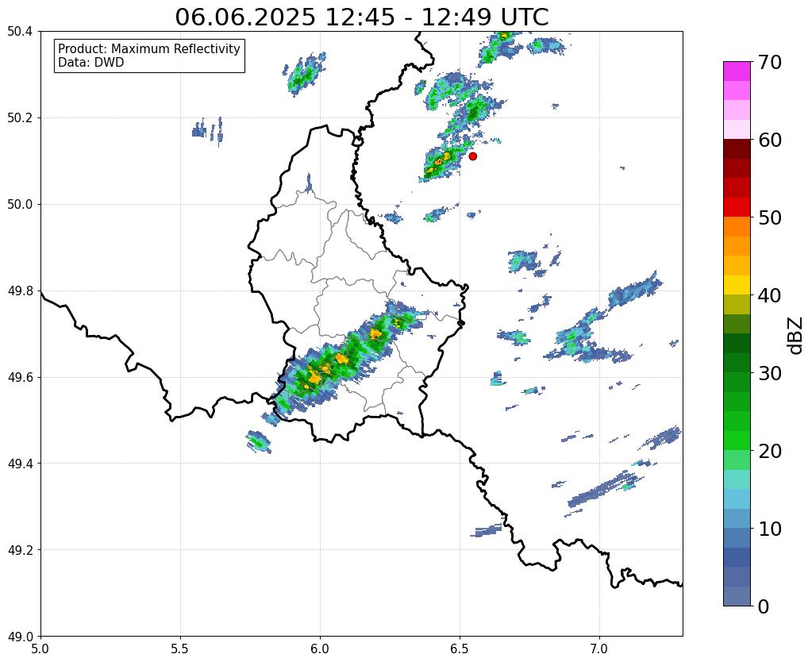This screenshot has height=662, width=812.
Task: Pick the palest pink segment just above 60
Action: coord(737,129)
